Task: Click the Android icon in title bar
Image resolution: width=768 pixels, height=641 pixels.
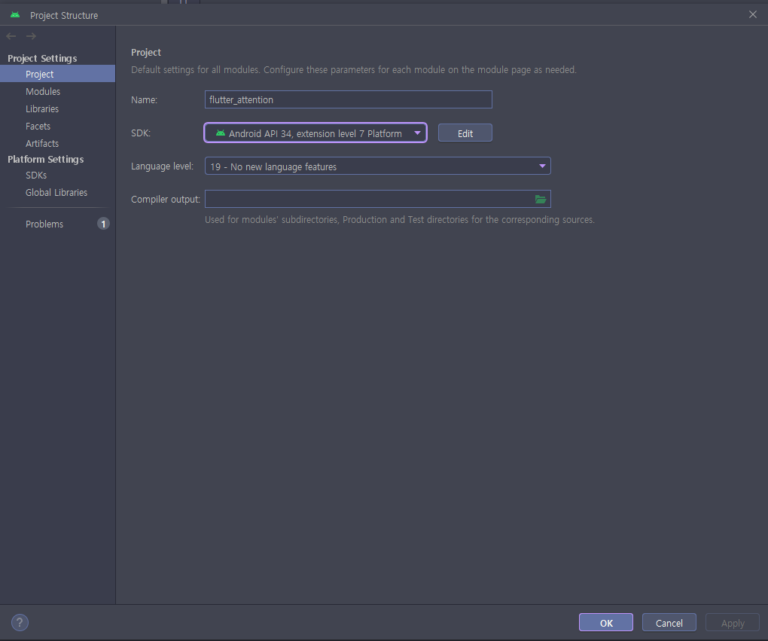Action: coord(15,15)
